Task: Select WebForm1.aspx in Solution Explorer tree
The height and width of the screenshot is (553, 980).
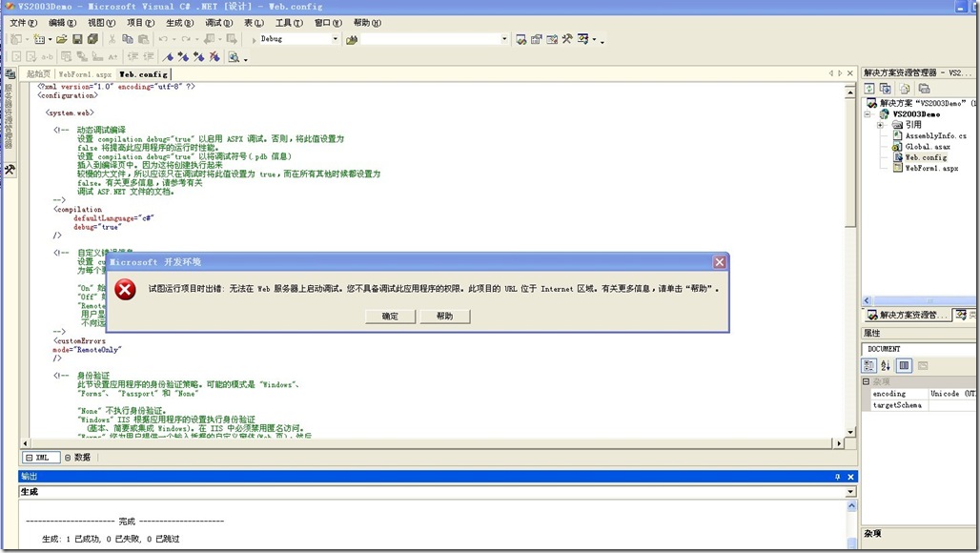Action: pyautogui.click(x=931, y=169)
